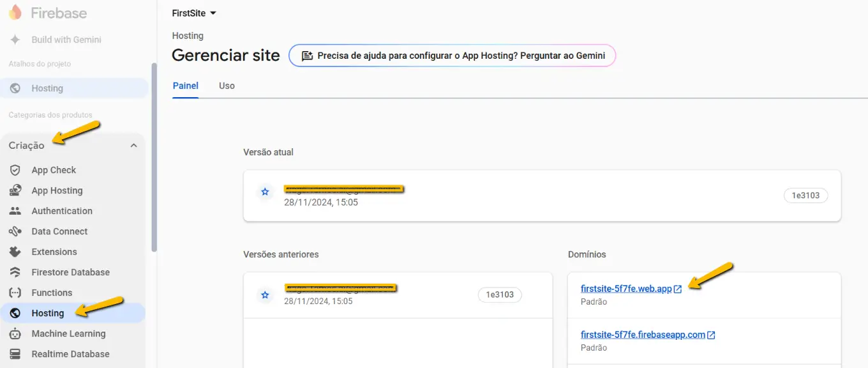The width and height of the screenshot is (868, 368).
Task: Expand the Build with Gemini item
Action: (65, 39)
